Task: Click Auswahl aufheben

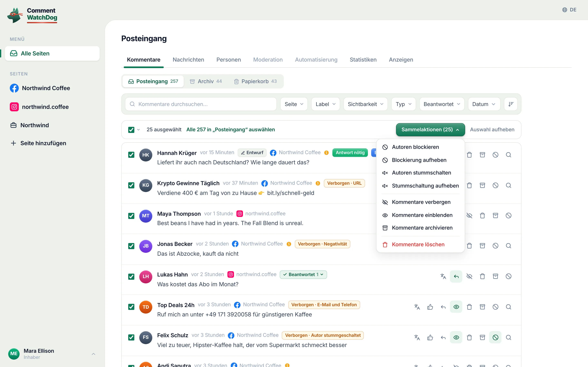Action: (x=492, y=130)
